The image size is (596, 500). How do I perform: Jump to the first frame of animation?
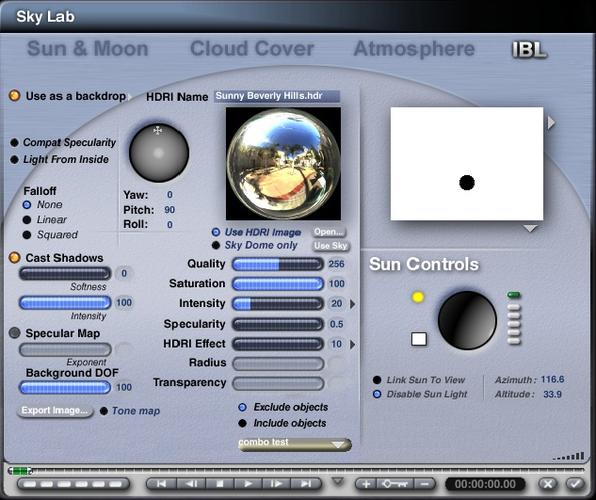(161, 484)
